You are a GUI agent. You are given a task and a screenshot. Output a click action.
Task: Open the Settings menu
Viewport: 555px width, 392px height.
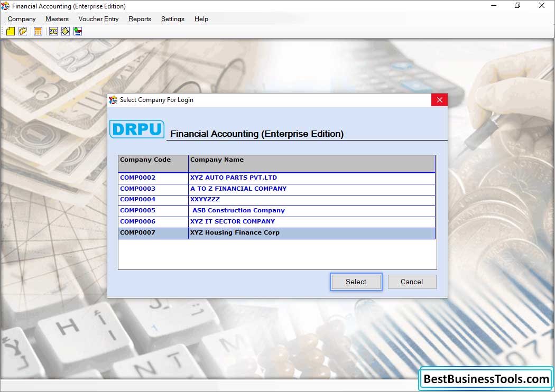pyautogui.click(x=173, y=19)
